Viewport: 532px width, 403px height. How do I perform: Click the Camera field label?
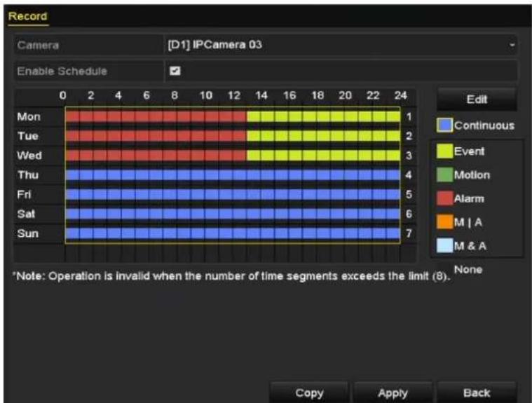(38, 45)
